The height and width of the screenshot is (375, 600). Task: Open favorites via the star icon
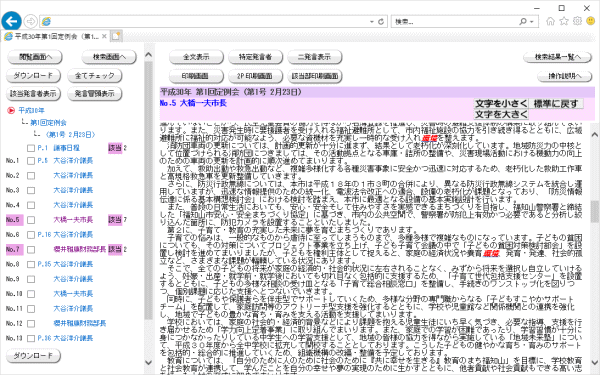[564, 21]
